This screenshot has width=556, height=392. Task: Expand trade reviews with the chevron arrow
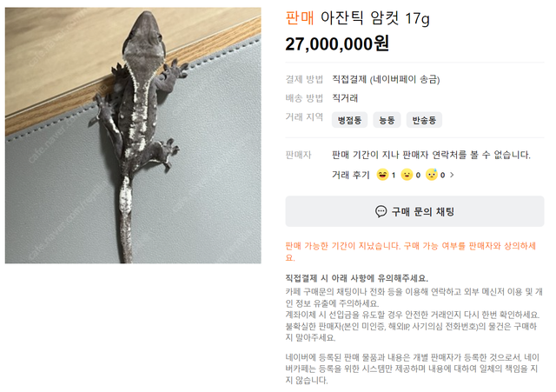coord(452,175)
